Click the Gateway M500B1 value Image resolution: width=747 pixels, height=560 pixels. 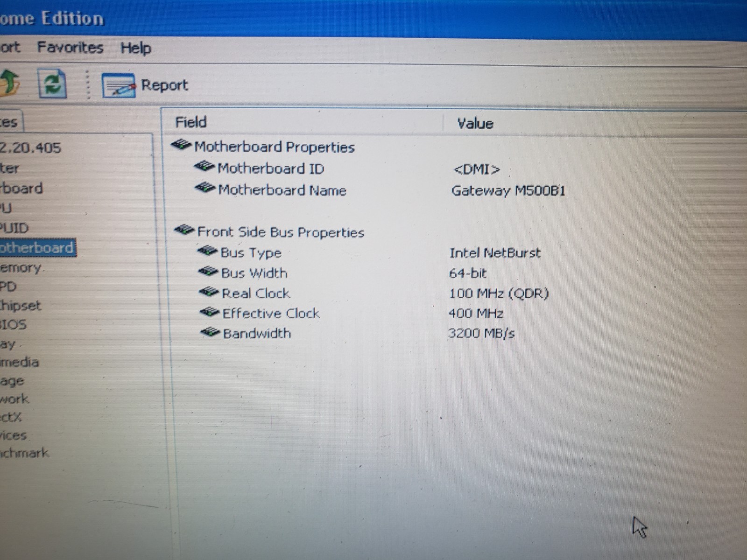tap(508, 191)
